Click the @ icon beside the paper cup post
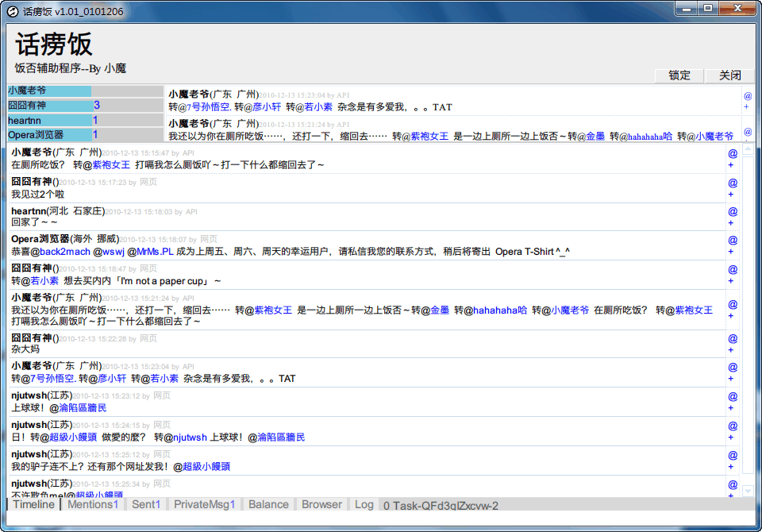 733,269
